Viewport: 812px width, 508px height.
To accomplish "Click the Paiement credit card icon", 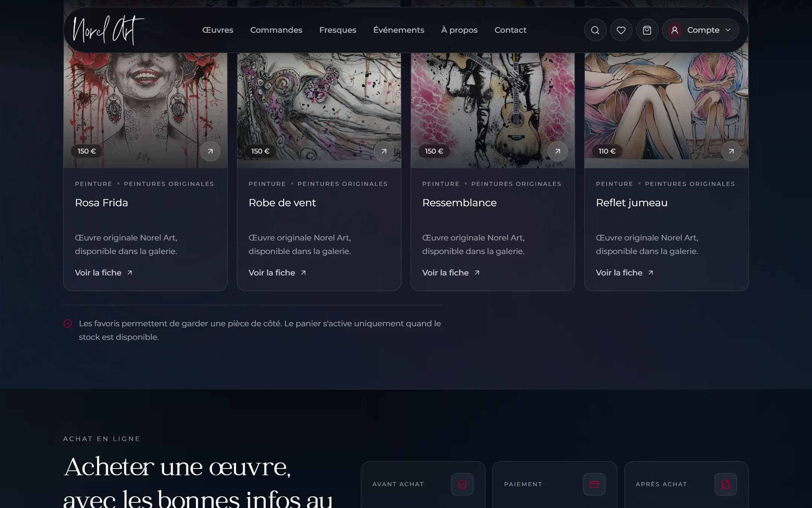I will tap(594, 484).
